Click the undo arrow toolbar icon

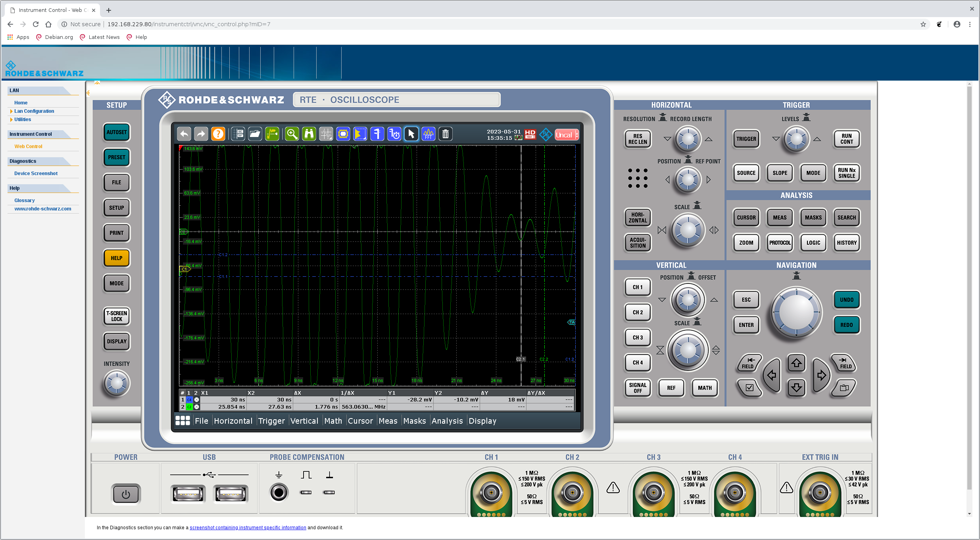[x=184, y=134]
